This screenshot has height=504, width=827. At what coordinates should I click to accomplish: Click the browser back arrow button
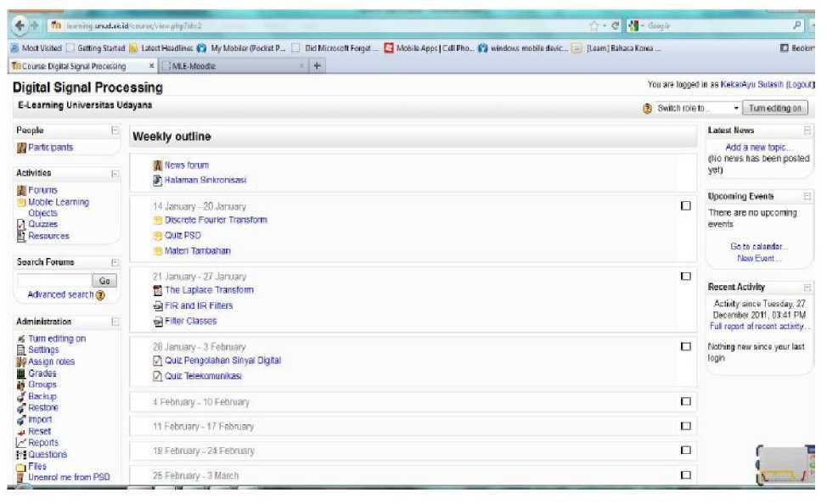coord(20,26)
